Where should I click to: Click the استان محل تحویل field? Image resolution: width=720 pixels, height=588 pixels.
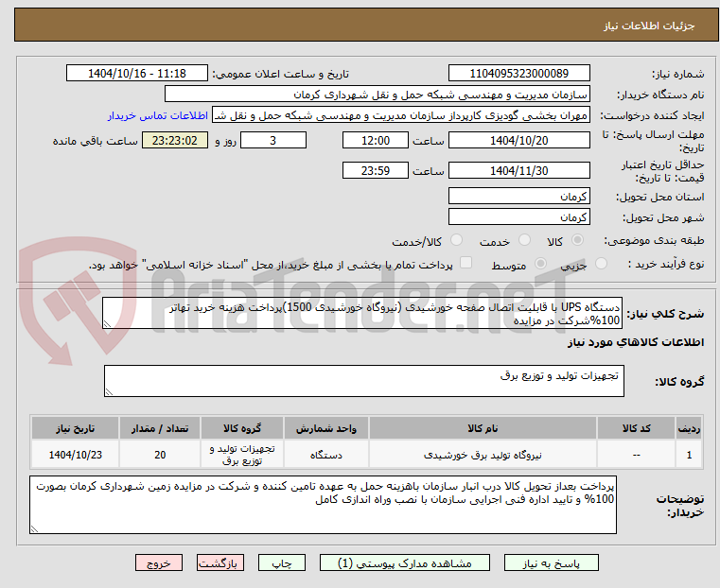(518, 197)
